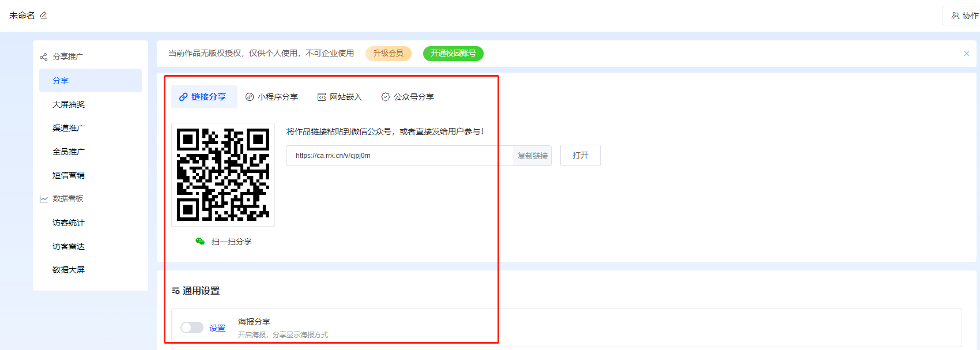
Task: Click the link icon on 链接分享 tab
Action: [183, 97]
